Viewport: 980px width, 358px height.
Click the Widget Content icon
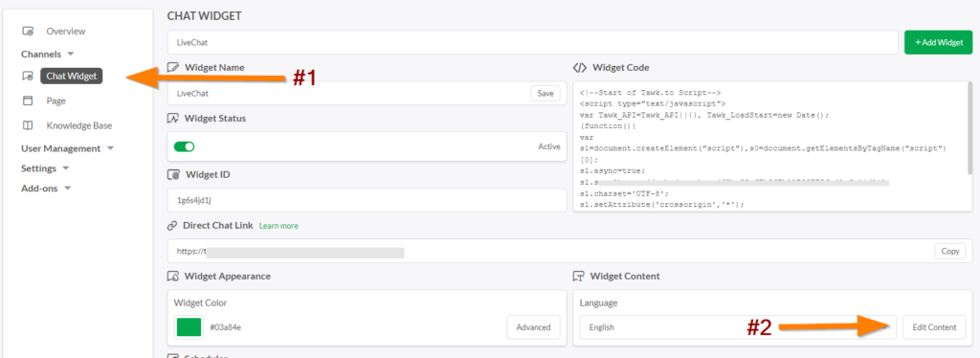coord(578,276)
